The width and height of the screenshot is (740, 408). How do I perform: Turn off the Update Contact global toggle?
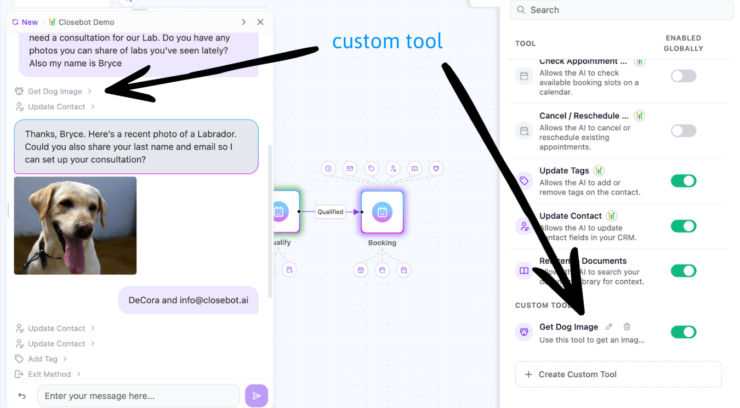(x=683, y=226)
